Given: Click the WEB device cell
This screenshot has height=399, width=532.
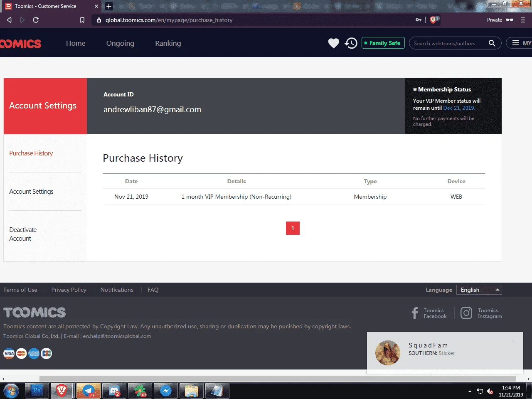Looking at the screenshot, I should click(456, 197).
